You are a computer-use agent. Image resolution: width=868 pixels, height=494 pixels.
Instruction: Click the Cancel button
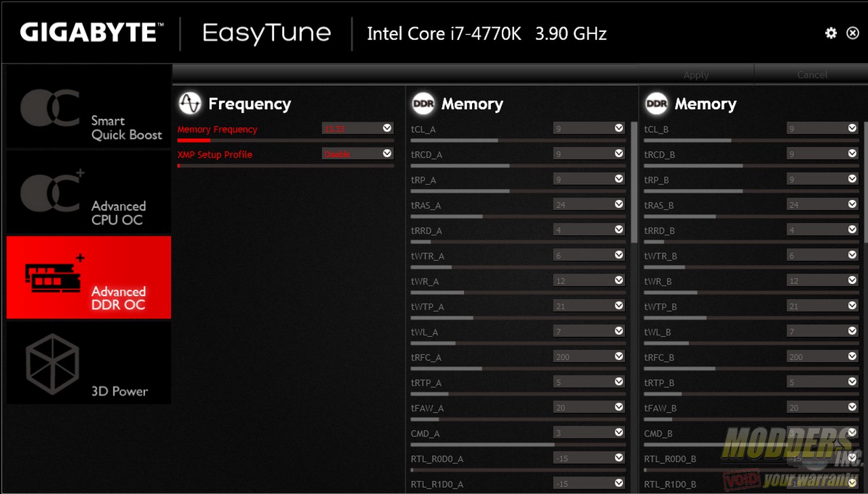pyautogui.click(x=812, y=75)
